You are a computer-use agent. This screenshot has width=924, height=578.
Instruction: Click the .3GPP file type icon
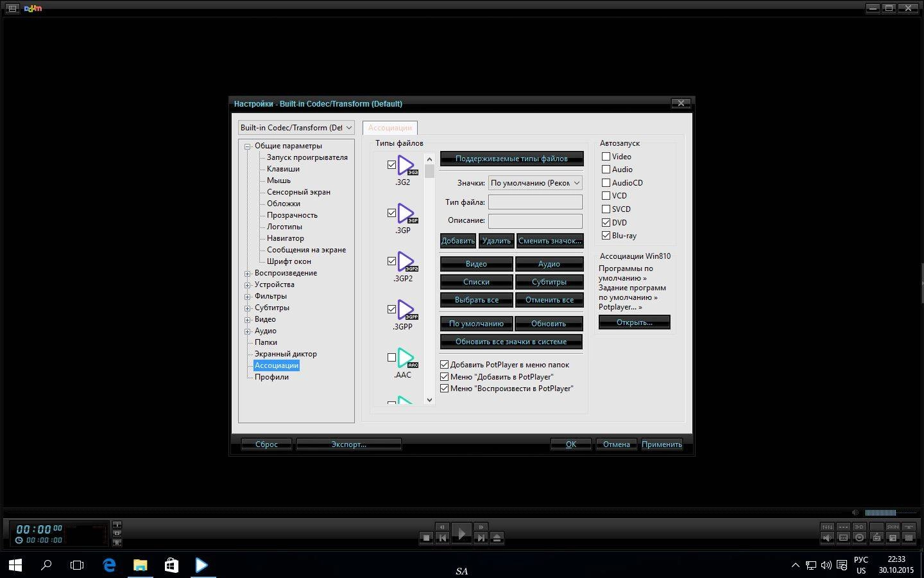tap(406, 310)
